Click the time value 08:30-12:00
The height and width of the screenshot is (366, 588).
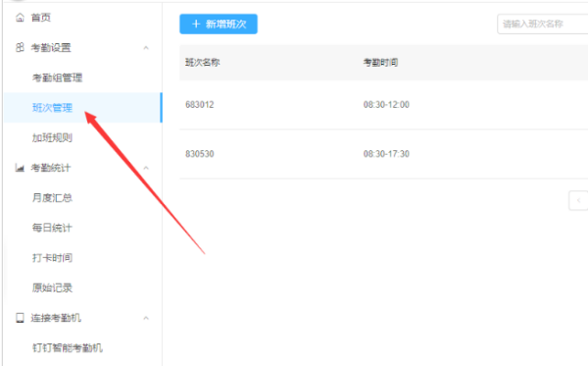tap(386, 105)
